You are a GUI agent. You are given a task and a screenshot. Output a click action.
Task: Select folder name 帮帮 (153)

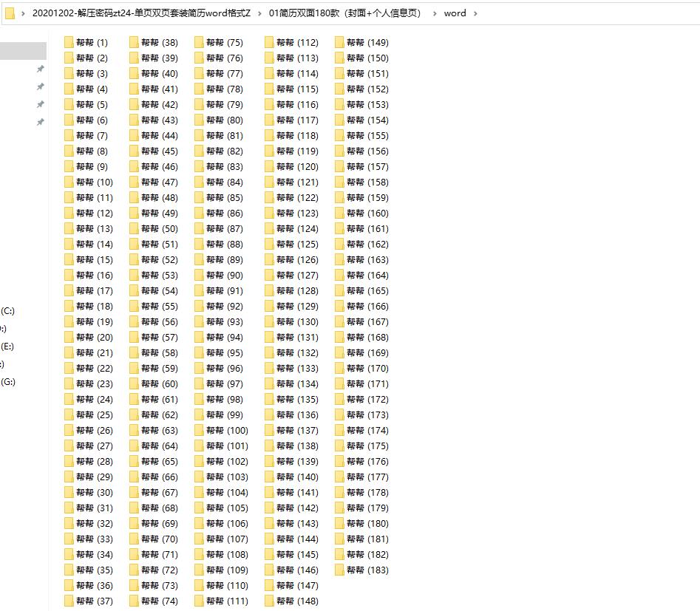[368, 104]
